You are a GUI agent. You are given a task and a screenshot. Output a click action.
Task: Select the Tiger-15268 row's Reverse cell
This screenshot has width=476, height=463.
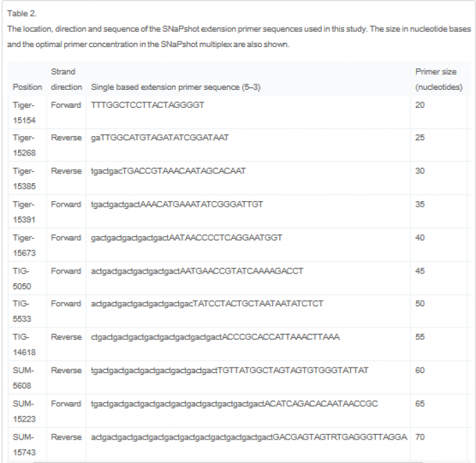[66, 138]
